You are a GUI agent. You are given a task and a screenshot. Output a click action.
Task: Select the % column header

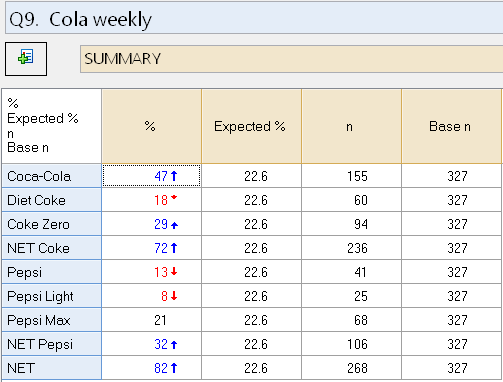click(152, 126)
